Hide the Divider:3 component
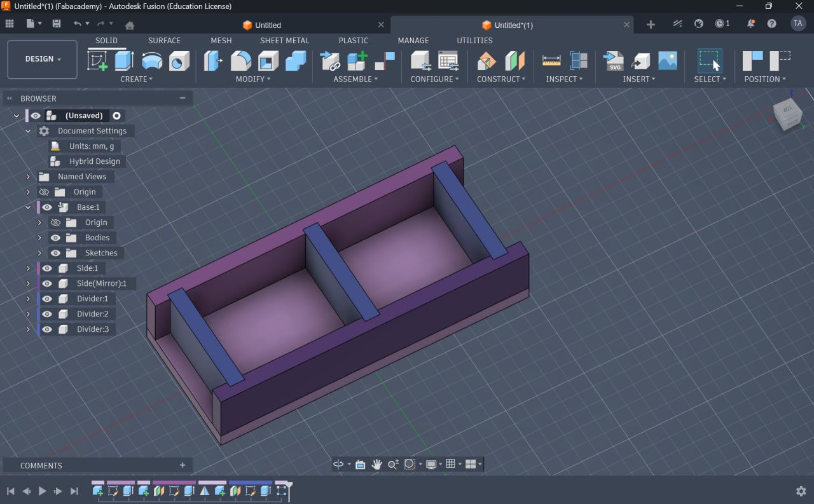Image resolution: width=814 pixels, height=504 pixels. click(47, 329)
